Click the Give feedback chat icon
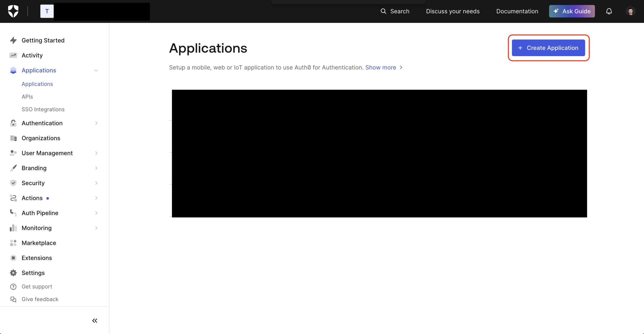This screenshot has width=644, height=334. (13, 299)
